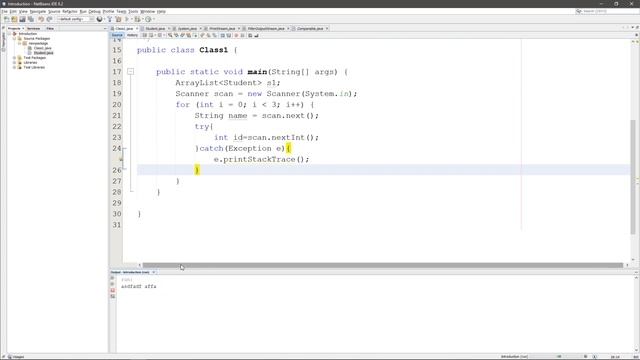Click the red stop icon in editor toolbar
The width and height of the screenshot is (640, 360).
236,36
